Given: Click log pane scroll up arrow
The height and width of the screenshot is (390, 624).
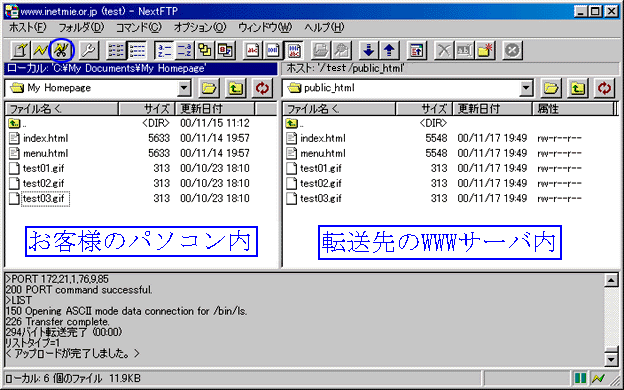Looking at the screenshot, I should point(611,280).
